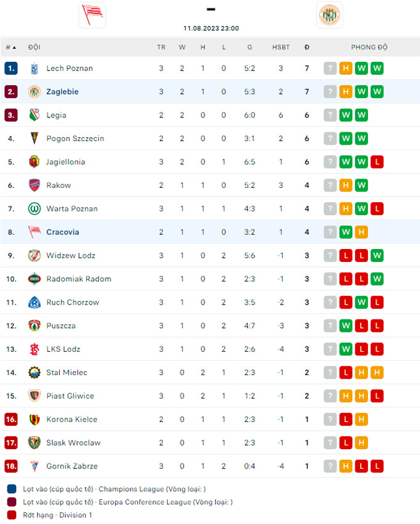420x524 pixels.
Task: Select the ĐỘI column header
Action: (x=35, y=47)
